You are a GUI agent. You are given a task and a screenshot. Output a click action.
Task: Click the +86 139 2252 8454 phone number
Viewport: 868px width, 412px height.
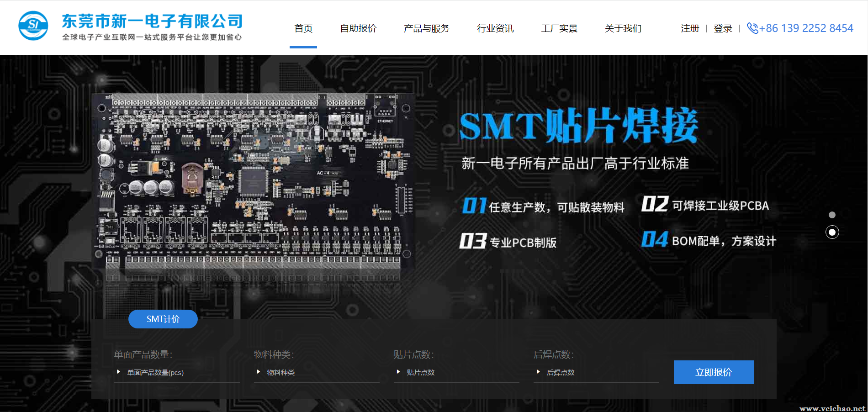click(806, 28)
